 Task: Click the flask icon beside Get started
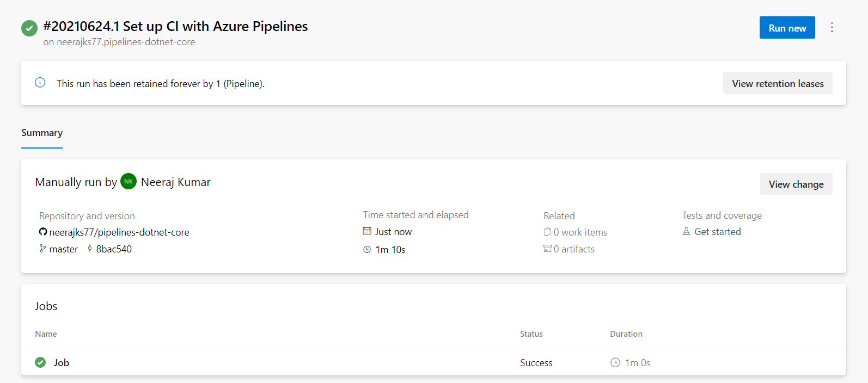686,231
